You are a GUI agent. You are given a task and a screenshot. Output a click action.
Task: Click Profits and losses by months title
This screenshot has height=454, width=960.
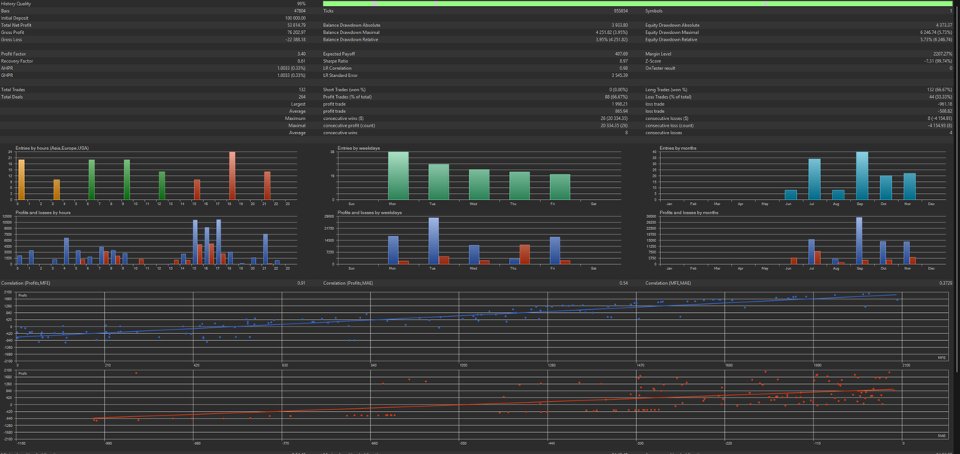coord(688,212)
